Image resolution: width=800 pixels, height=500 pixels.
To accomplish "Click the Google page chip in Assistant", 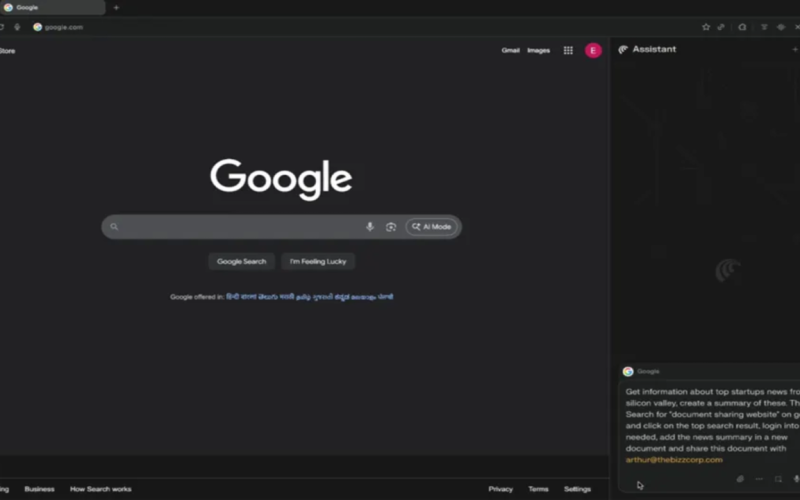I will tap(641, 371).
